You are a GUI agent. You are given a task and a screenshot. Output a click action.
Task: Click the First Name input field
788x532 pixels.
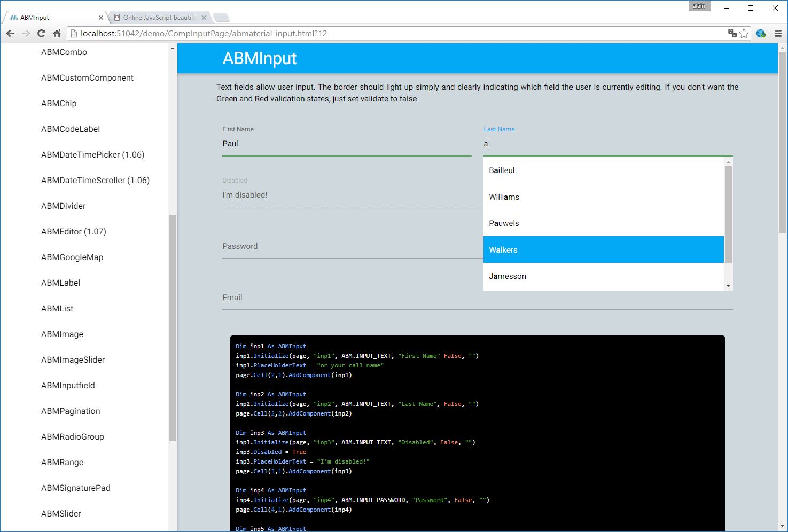pyautogui.click(x=347, y=144)
